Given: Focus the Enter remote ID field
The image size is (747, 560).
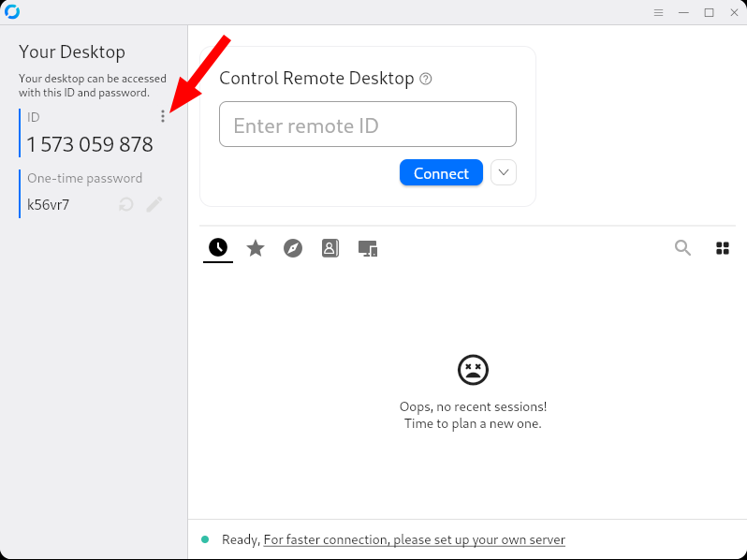Looking at the screenshot, I should pyautogui.click(x=368, y=124).
